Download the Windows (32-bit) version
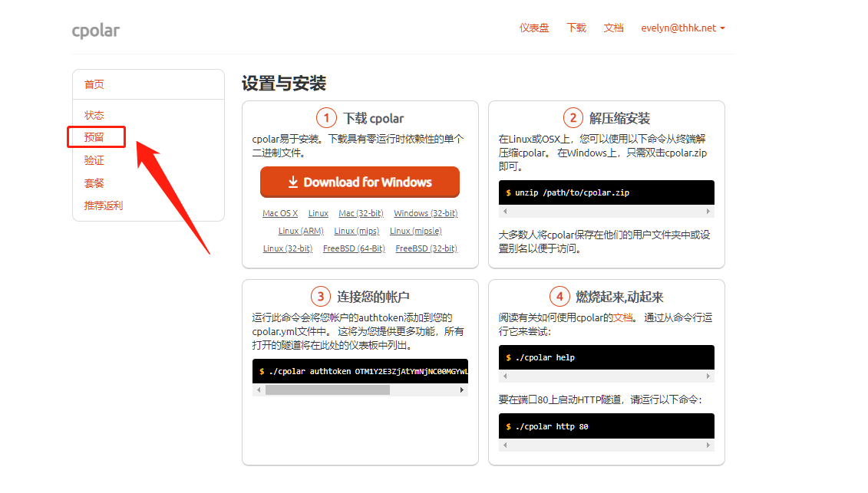 425,213
